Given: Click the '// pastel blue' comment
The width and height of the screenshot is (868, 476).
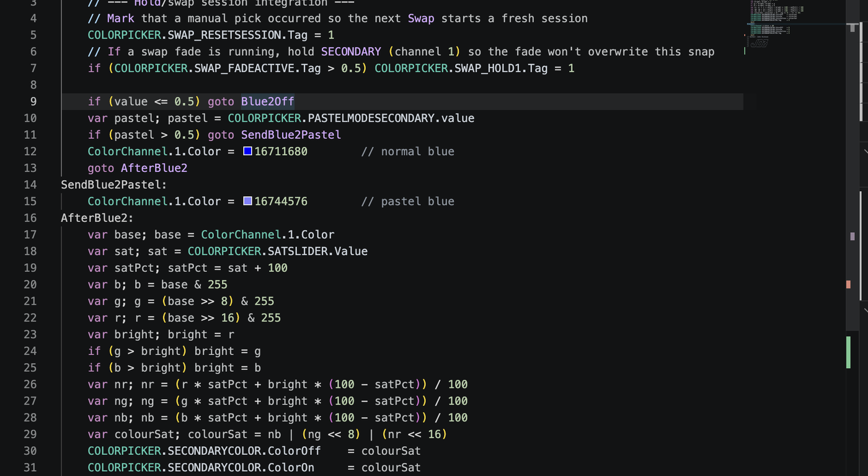Looking at the screenshot, I should tap(407, 202).
